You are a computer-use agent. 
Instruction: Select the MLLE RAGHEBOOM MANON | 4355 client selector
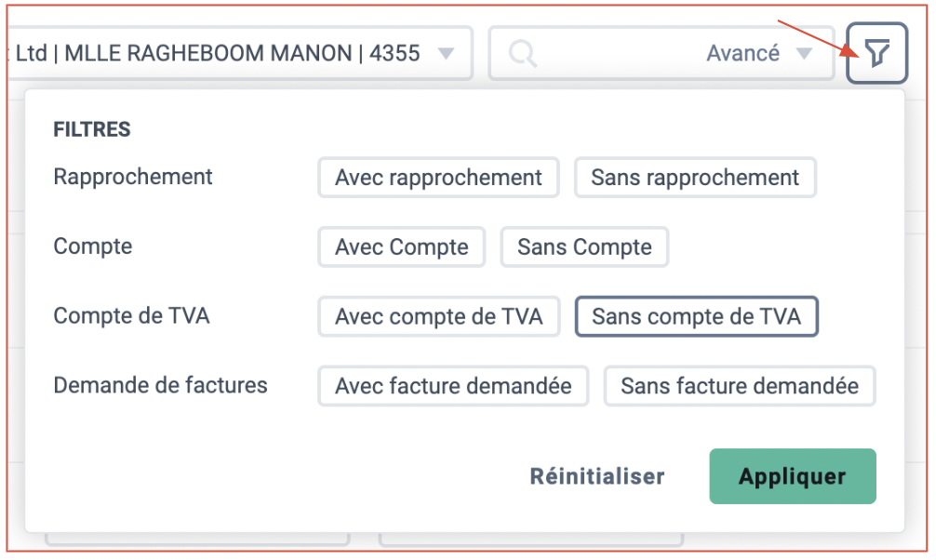[x=241, y=53]
